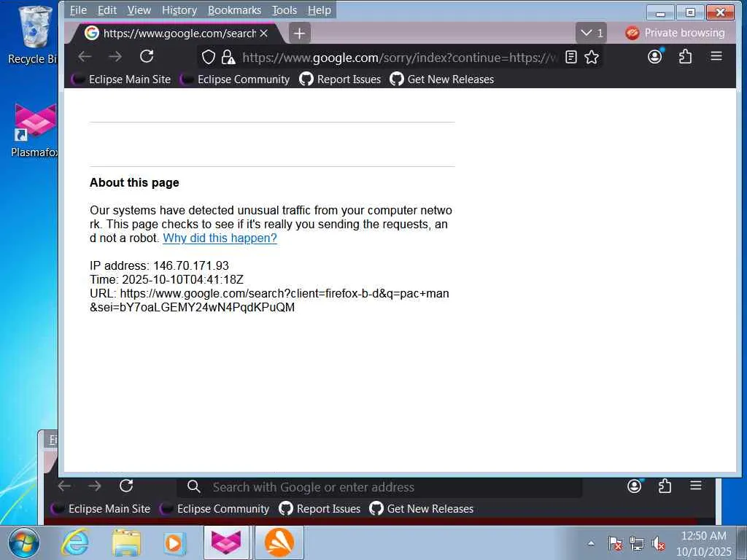Viewport: 747px width, 560px height.
Task: Bookmark this page with star icon
Action: tap(592, 57)
